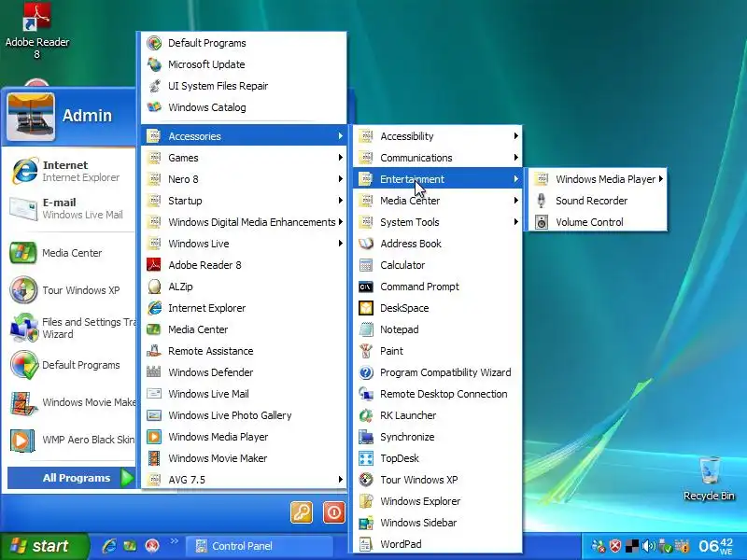Expand the Startup folder
The height and width of the screenshot is (560, 747).
(x=244, y=201)
